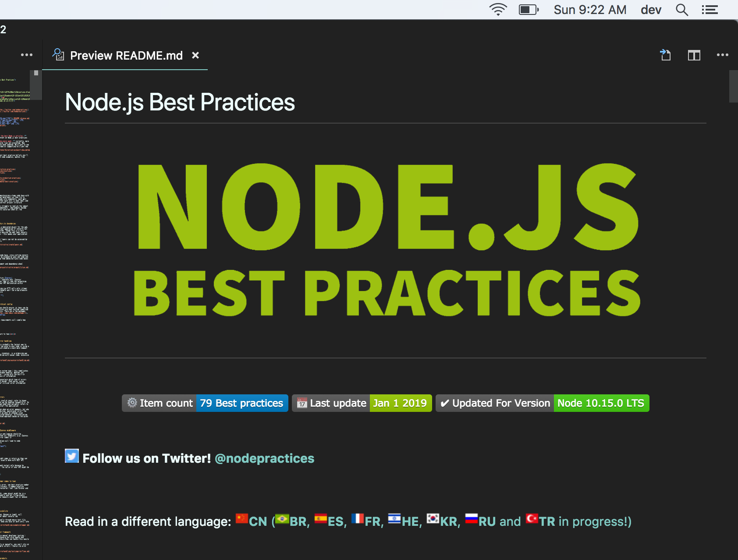Click the Brazil flag icon
Viewport: 738px width, 560px height.
tap(282, 519)
